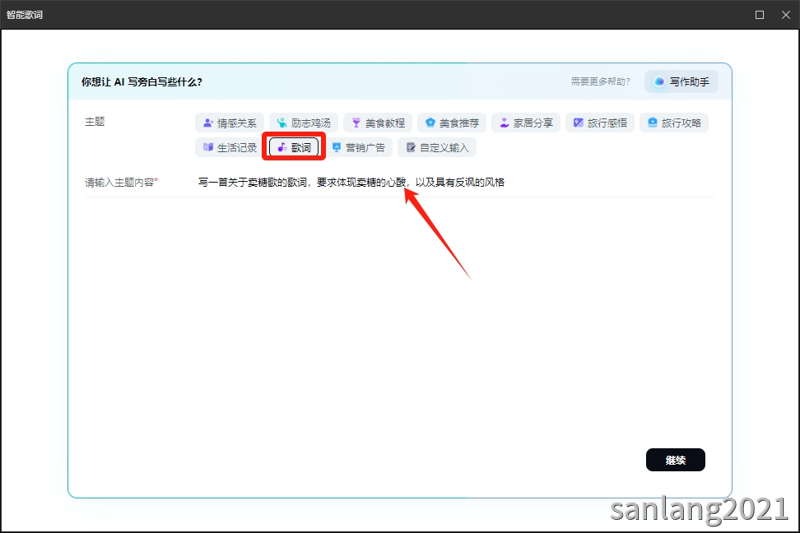Select the 生活记录 topic
This screenshot has width=800, height=533.
point(229,147)
